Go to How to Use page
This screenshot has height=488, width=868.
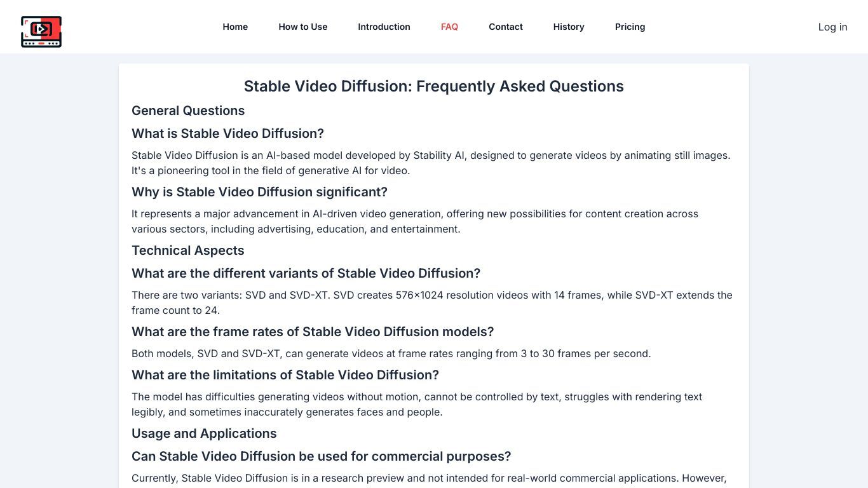tap(303, 27)
